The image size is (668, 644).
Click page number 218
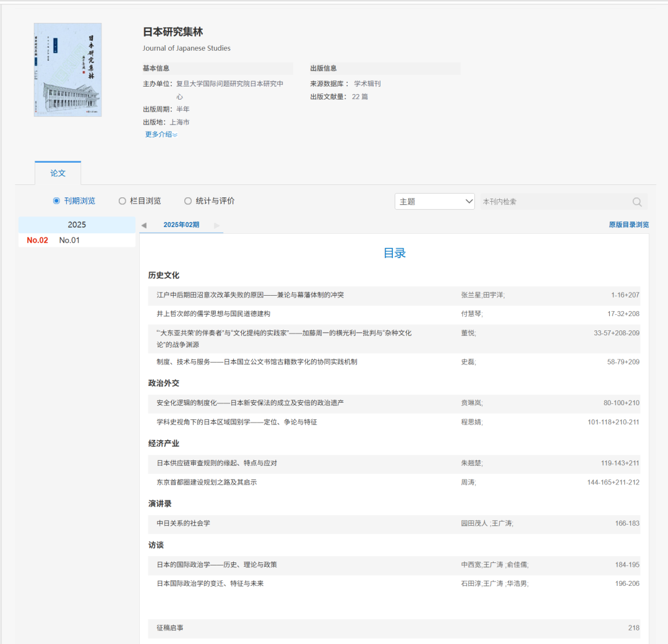[633, 628]
